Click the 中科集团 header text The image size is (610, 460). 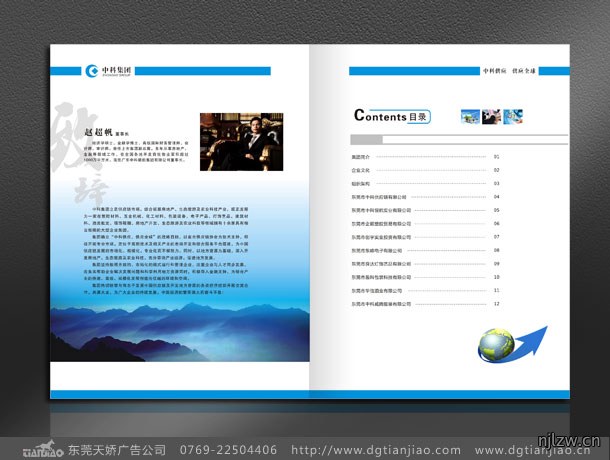click(116, 70)
